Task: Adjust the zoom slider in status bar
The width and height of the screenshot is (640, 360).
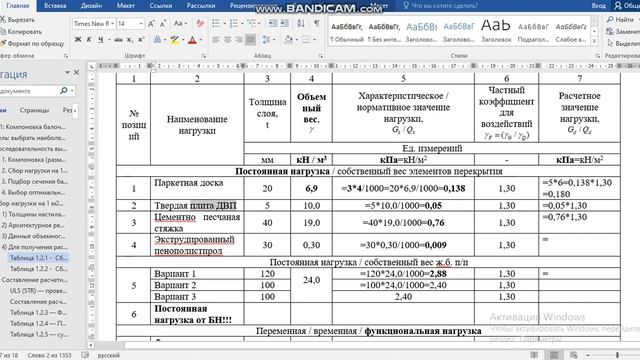Action: (x=617, y=355)
